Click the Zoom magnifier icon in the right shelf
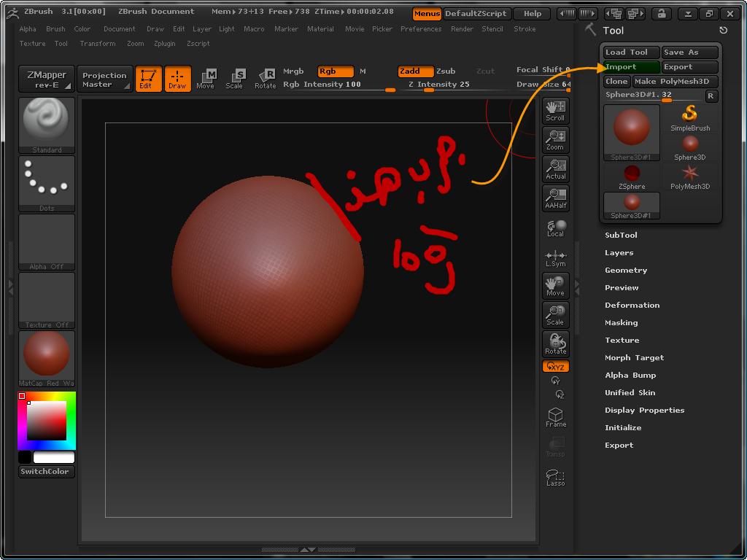 click(555, 140)
